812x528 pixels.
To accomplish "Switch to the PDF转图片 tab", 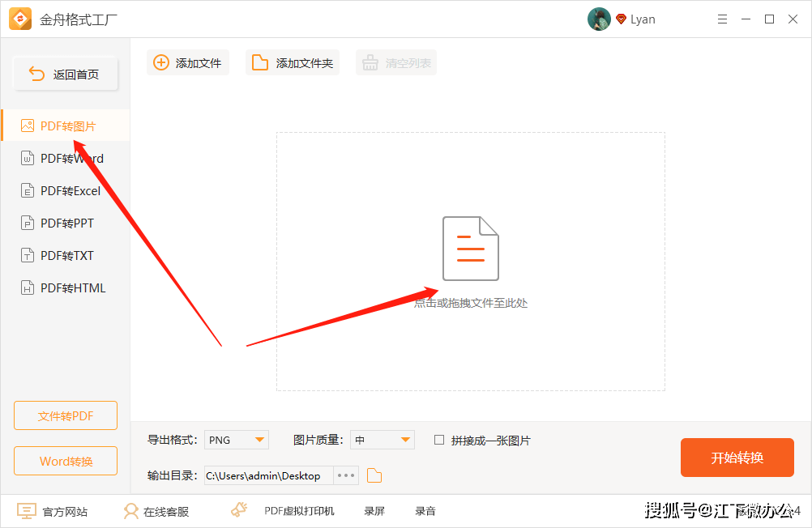I will pos(65,126).
